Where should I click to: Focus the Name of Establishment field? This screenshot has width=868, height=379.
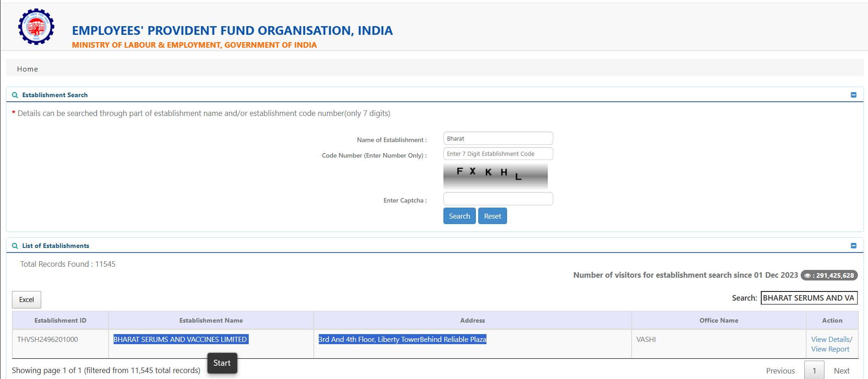(x=498, y=138)
